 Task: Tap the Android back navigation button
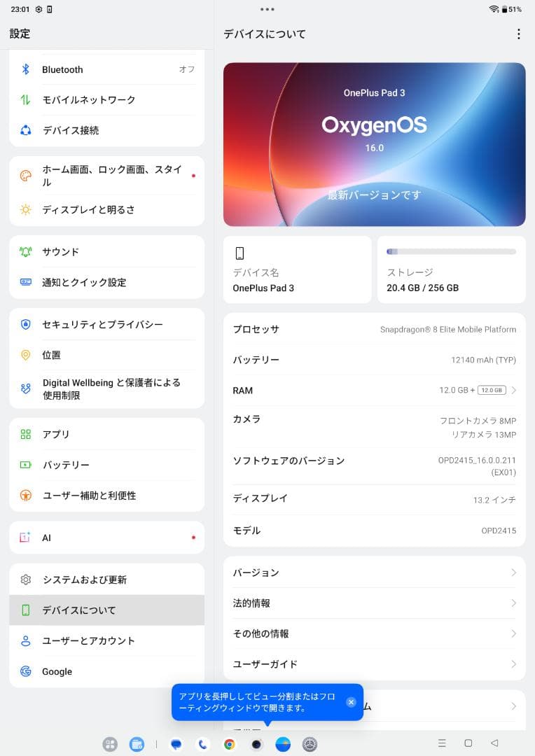click(494, 743)
